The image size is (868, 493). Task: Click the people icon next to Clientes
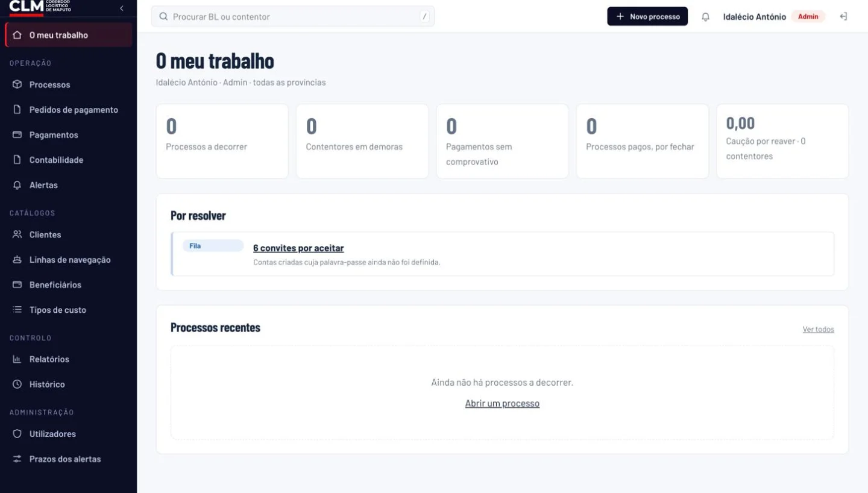coord(17,234)
